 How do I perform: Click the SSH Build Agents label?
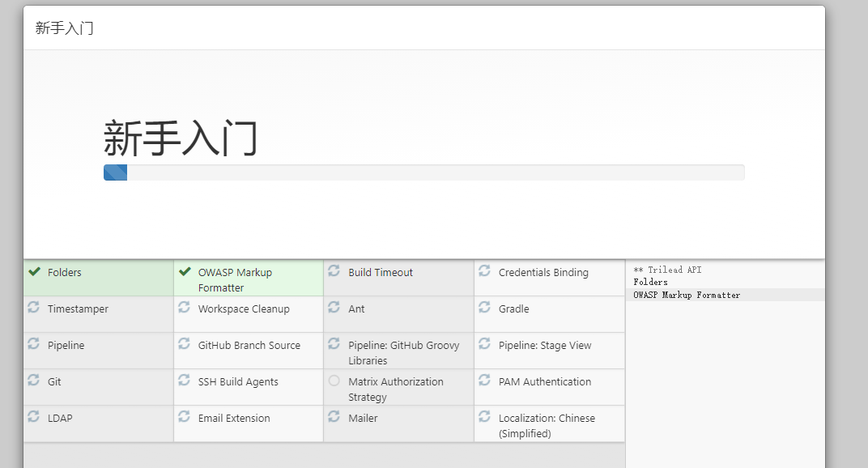238,382
